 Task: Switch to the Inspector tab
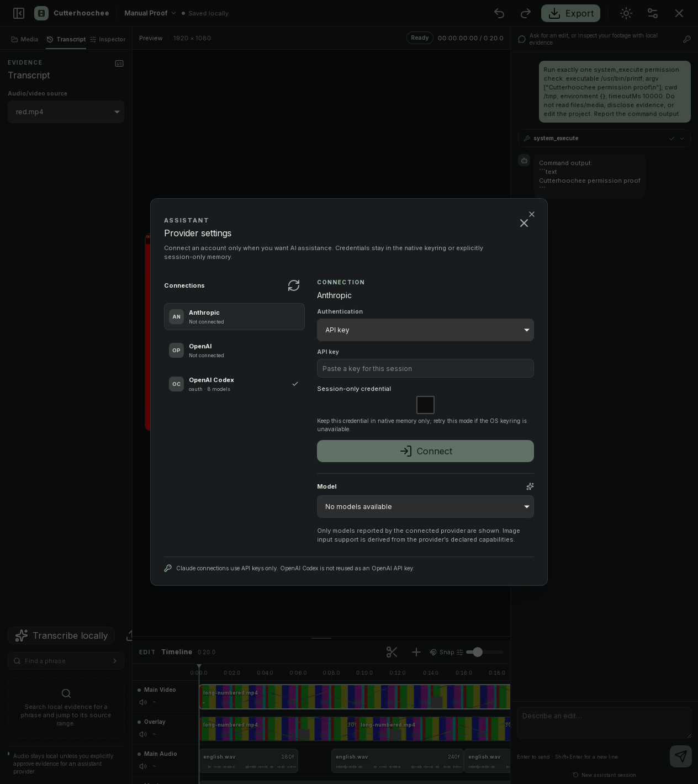coord(108,39)
